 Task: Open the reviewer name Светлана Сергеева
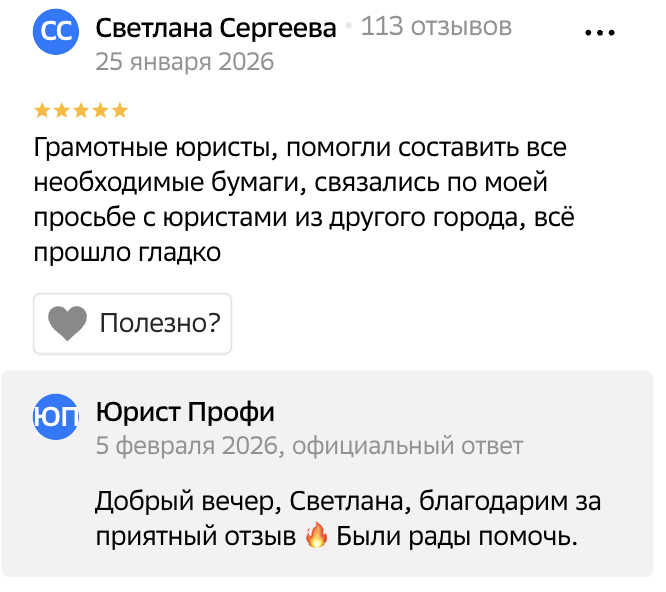[x=216, y=28]
